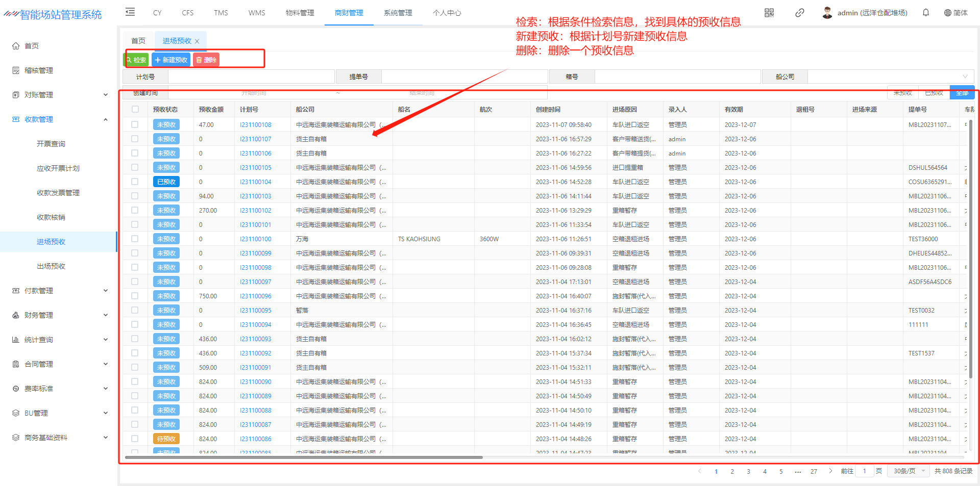Viewport: 980px width, 486px height.
Task: Open the notification bell
Action: pyautogui.click(x=925, y=13)
